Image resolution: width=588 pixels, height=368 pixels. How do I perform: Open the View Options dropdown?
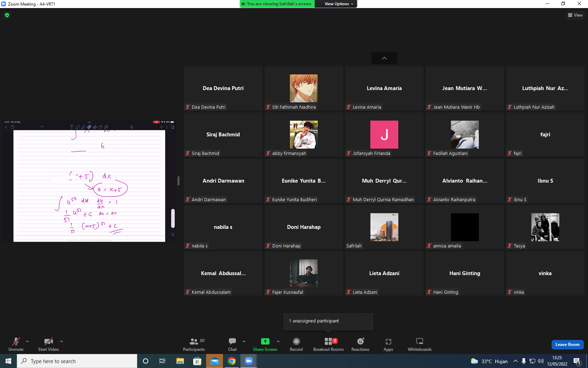tap(339, 4)
